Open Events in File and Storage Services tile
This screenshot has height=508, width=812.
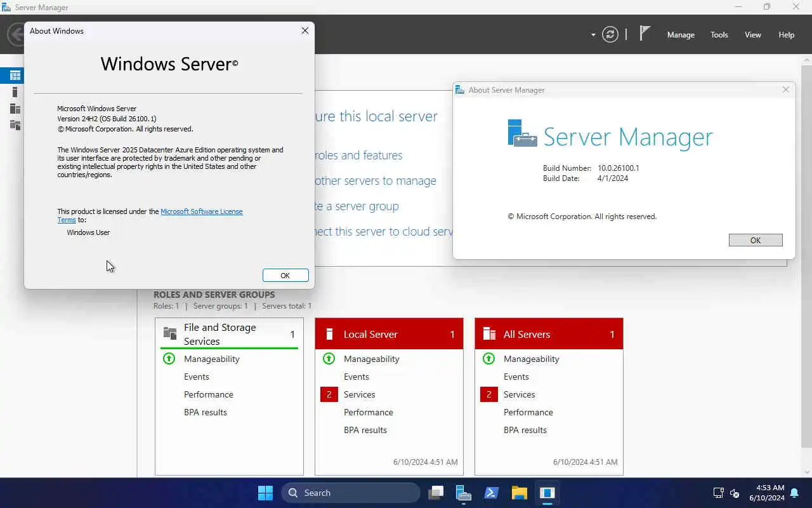pos(197,377)
